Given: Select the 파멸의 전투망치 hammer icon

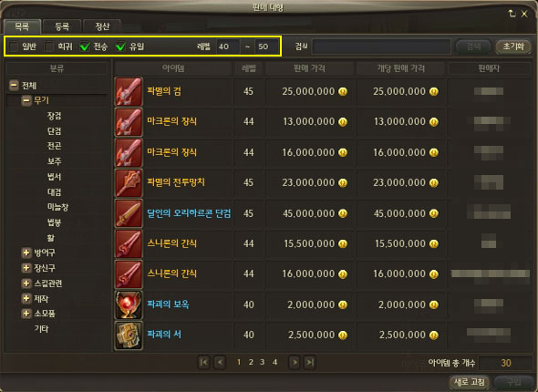Looking at the screenshot, I should point(129,183).
